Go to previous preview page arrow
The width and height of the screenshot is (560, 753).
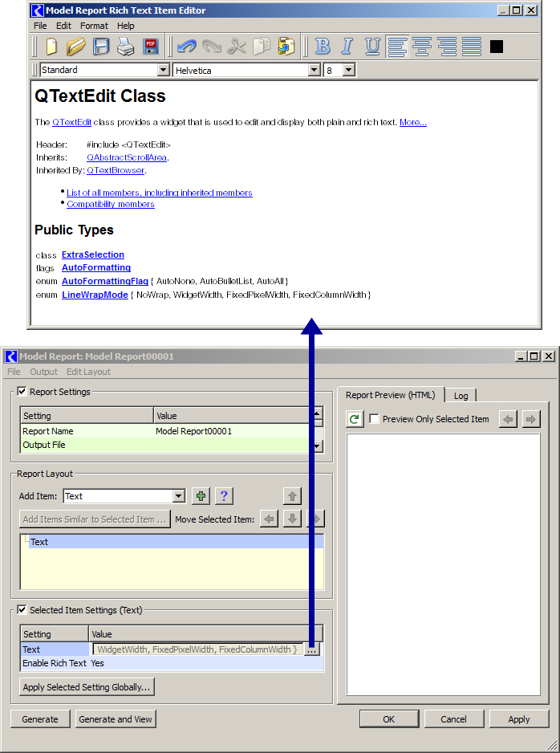pos(508,419)
